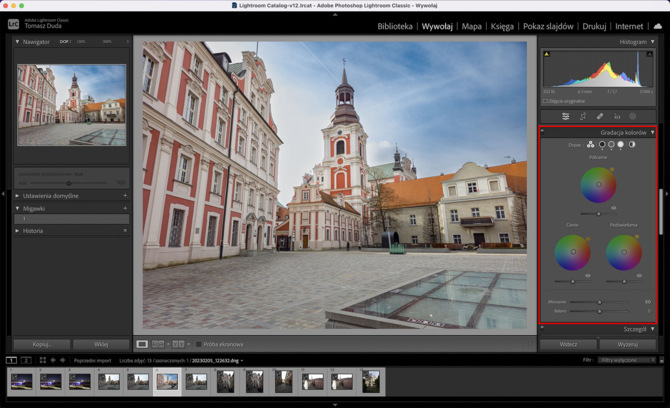670x408 pixels.
Task: Select before/after side-by-side view icon
Action: pyautogui.click(x=158, y=344)
